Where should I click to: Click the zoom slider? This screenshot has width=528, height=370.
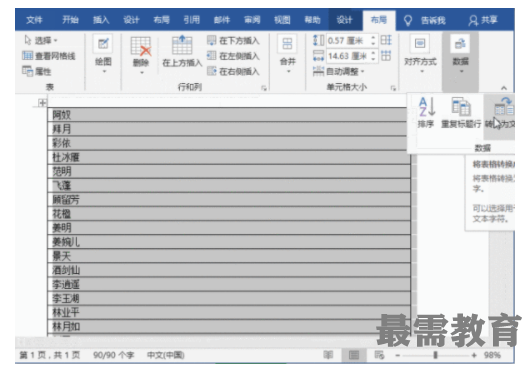tap(435, 355)
